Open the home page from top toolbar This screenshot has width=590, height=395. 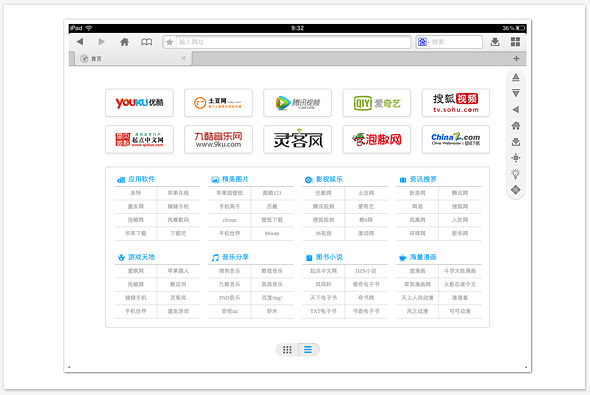tap(124, 42)
